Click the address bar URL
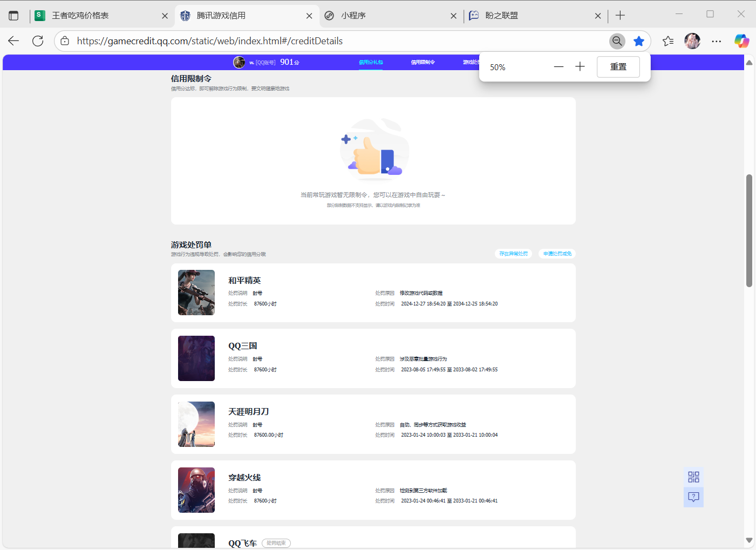 pos(210,41)
